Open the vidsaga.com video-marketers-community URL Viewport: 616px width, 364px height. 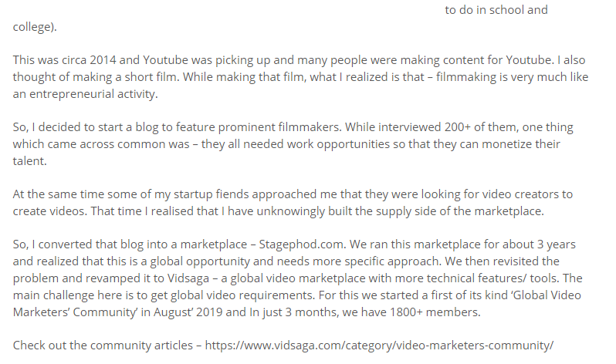click(380, 345)
